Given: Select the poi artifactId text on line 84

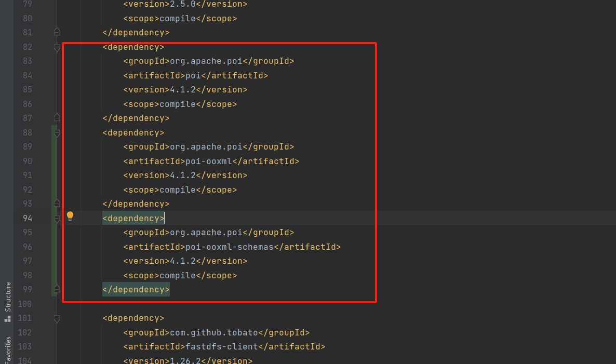Looking at the screenshot, I should [193, 75].
